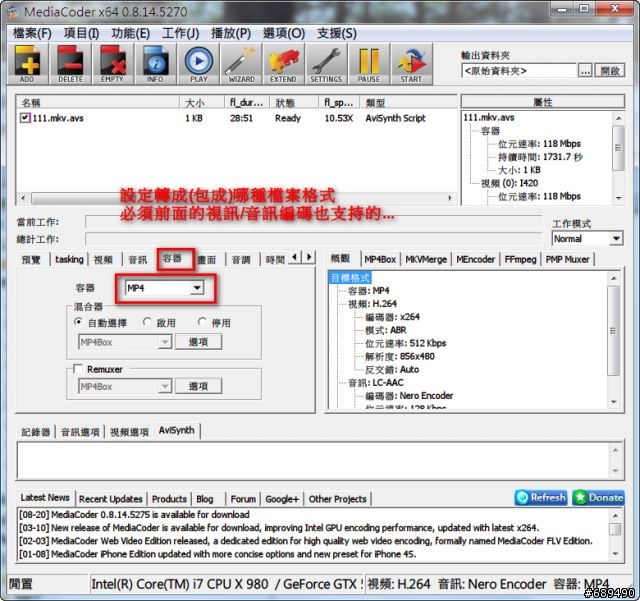Enable the Remuxer checkbox

[78, 369]
